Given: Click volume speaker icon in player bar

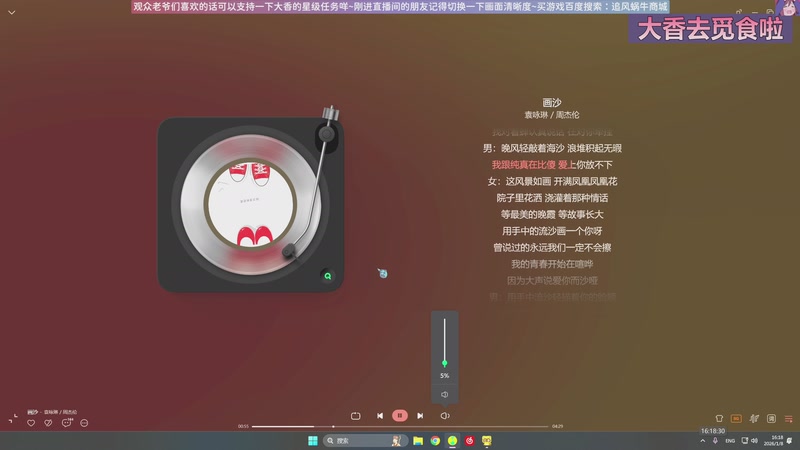Looking at the screenshot, I should click(x=445, y=416).
